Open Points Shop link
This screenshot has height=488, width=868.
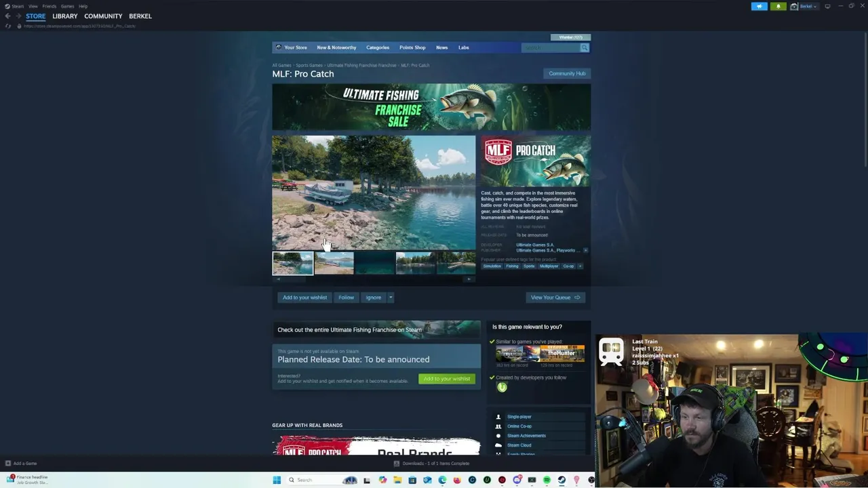(x=412, y=47)
